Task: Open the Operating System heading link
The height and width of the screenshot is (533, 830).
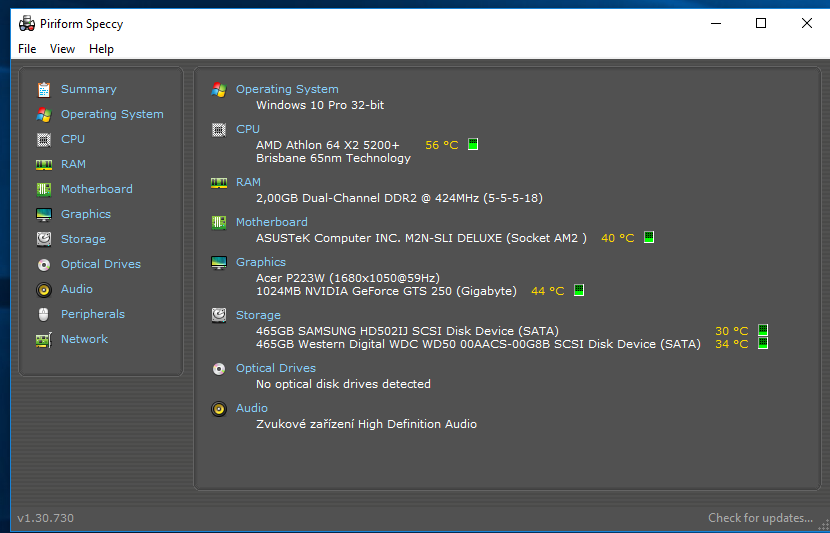Action: click(x=287, y=89)
